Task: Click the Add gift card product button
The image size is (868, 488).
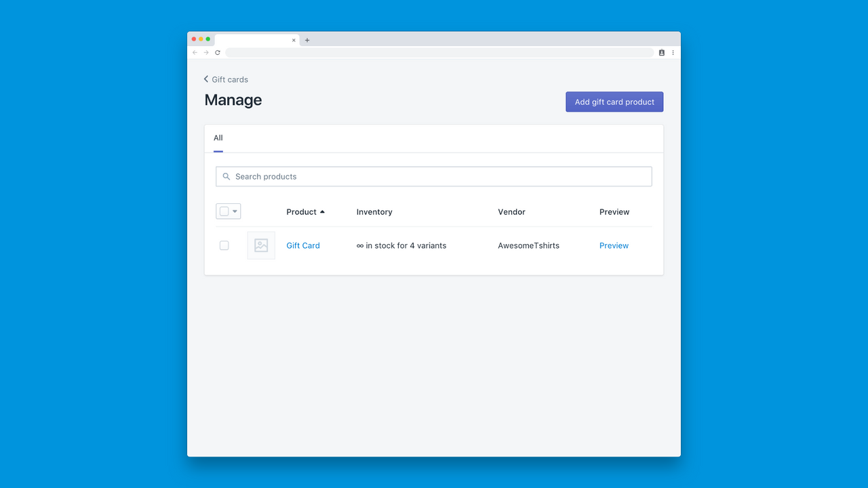Action: [614, 102]
